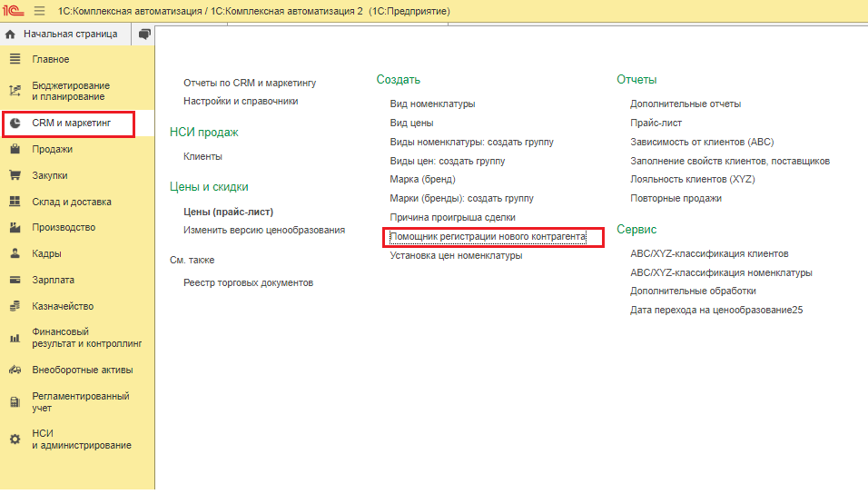Open ABC/XYZ-классификация номенклатуры
This screenshot has height=494, width=868.
click(721, 272)
